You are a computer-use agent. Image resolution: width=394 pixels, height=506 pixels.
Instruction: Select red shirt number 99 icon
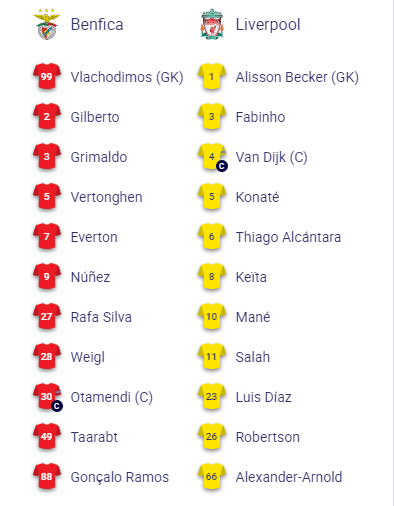tap(47, 76)
